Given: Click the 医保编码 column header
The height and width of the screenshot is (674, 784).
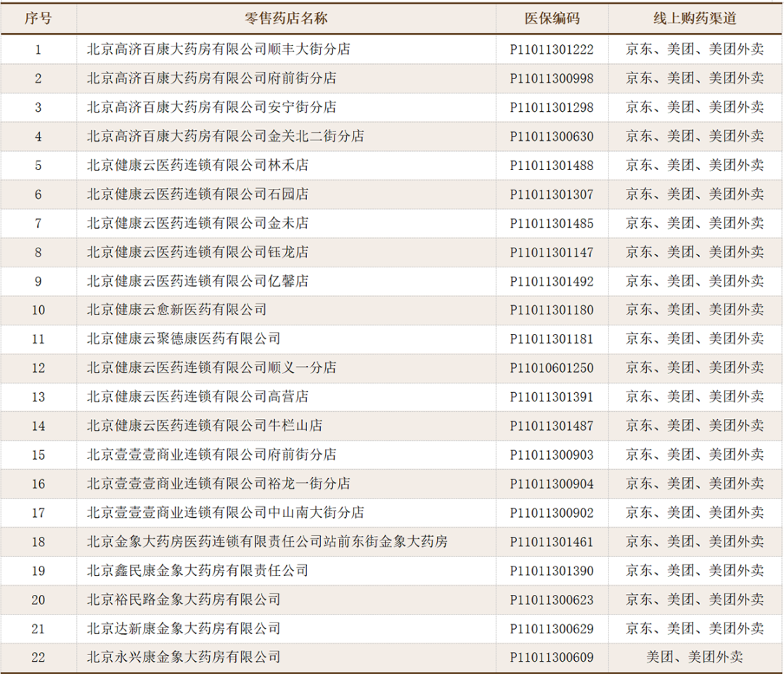Looking at the screenshot, I should click(x=552, y=19).
